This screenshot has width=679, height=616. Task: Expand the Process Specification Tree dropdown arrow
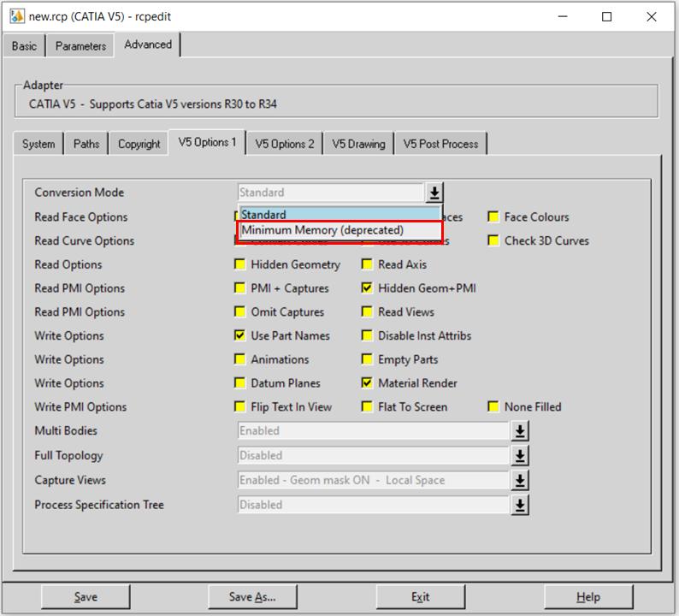pos(520,505)
